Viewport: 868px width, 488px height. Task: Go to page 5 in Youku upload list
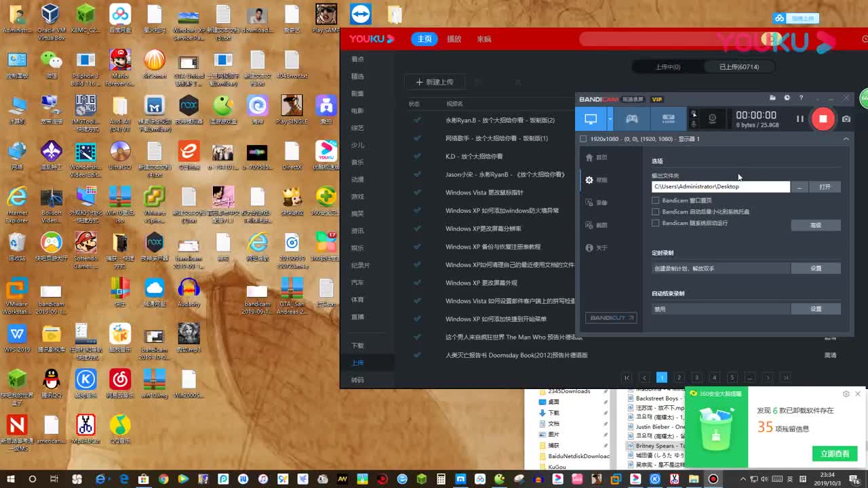click(x=732, y=378)
